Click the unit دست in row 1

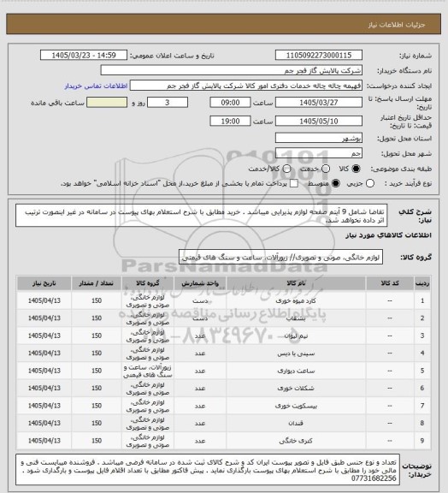click(x=200, y=301)
